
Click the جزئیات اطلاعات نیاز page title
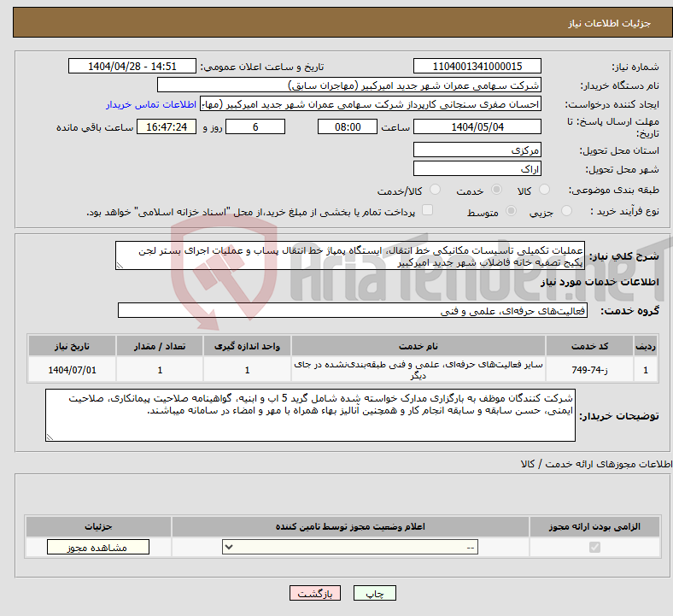tap(610, 23)
